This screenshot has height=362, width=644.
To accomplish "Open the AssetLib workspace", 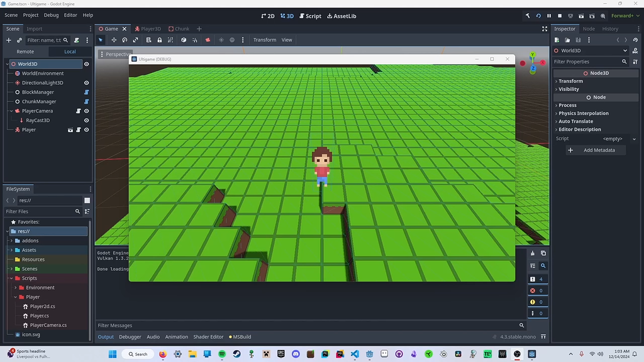I will click(341, 16).
